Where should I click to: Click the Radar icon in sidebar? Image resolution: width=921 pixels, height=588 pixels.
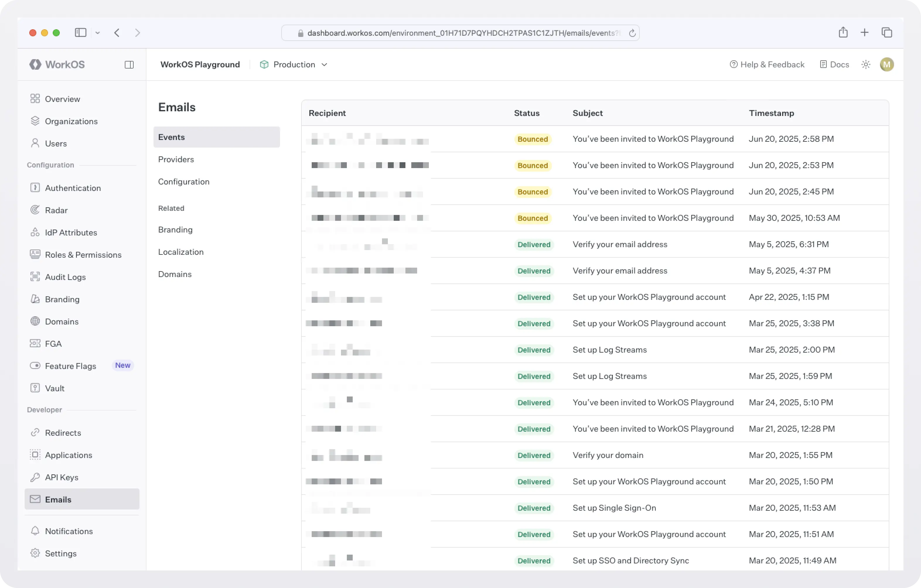[35, 210]
